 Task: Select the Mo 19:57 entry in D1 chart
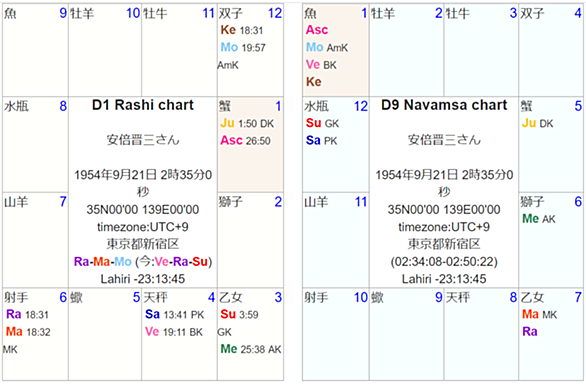(243, 47)
